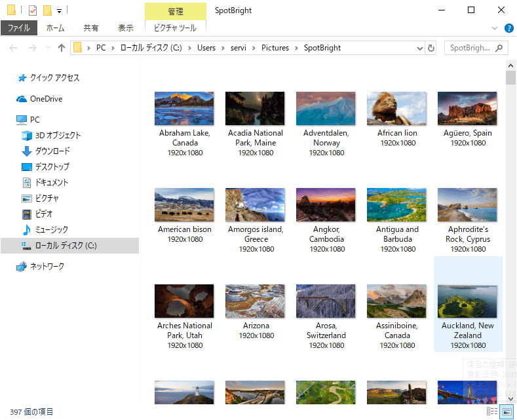The height and width of the screenshot is (420, 517).
Task: Open the ファイル menu tab
Action: coord(19,28)
